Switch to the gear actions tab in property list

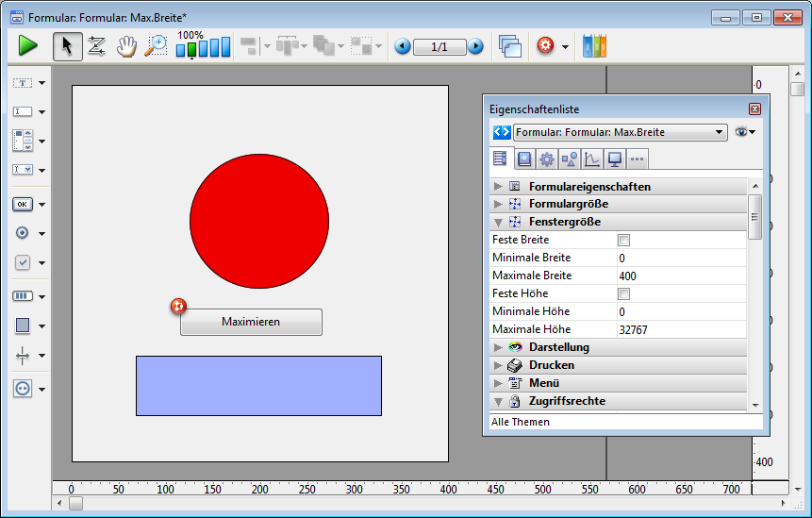pos(546,159)
